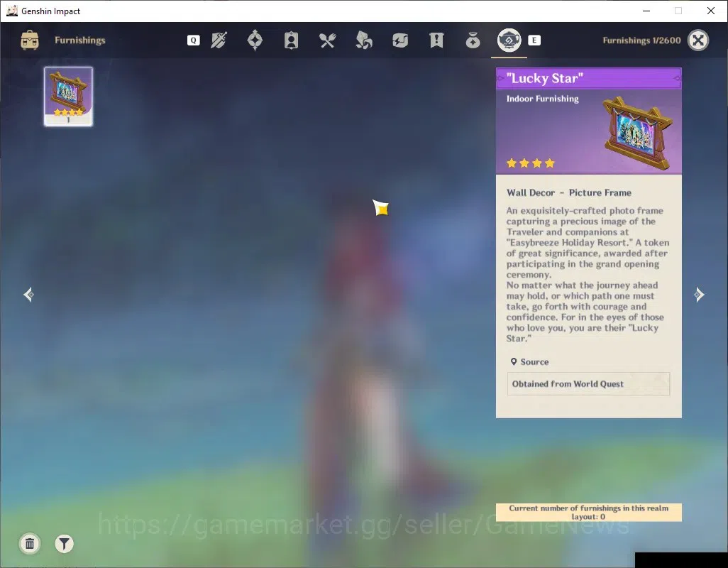Switch to the Gadgets tab icon
Screen dimensions: 728x568
[x=399, y=40]
